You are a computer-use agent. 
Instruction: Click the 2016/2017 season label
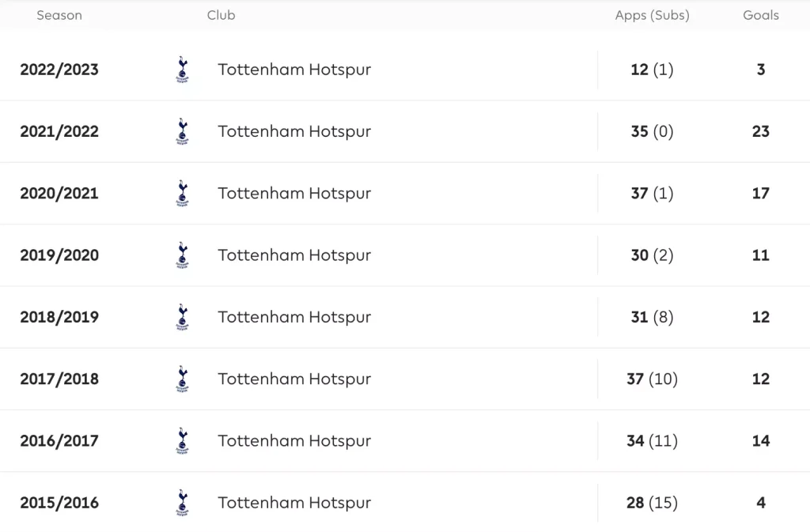tap(59, 441)
